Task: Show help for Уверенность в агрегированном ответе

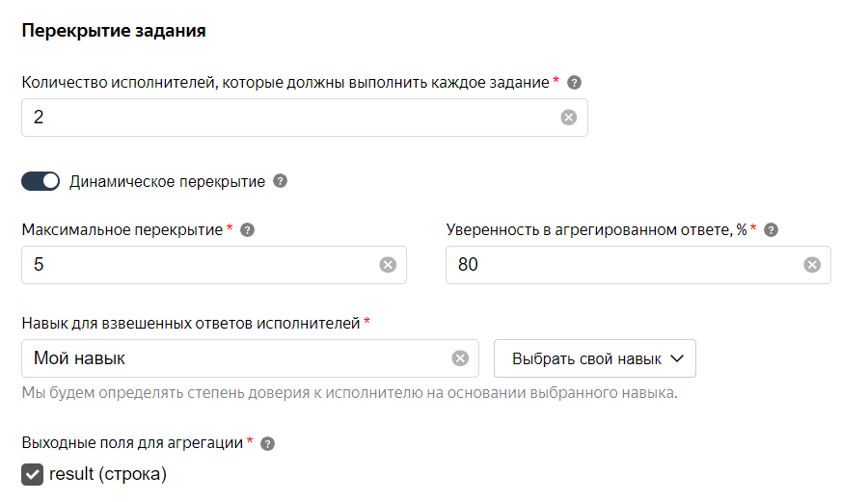Action: (x=772, y=230)
